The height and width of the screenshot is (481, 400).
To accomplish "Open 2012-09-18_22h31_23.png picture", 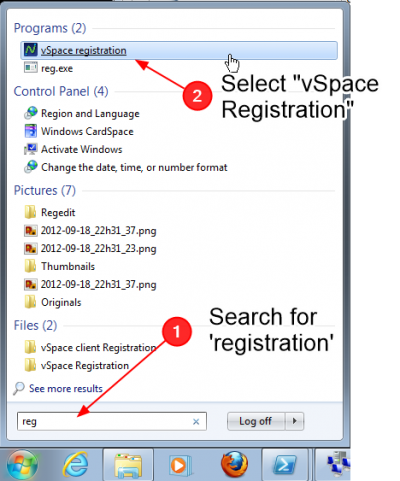I will click(98, 249).
